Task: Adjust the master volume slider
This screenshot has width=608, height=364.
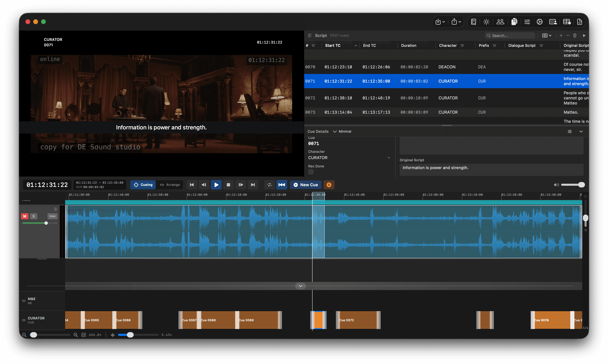Action: (573, 185)
